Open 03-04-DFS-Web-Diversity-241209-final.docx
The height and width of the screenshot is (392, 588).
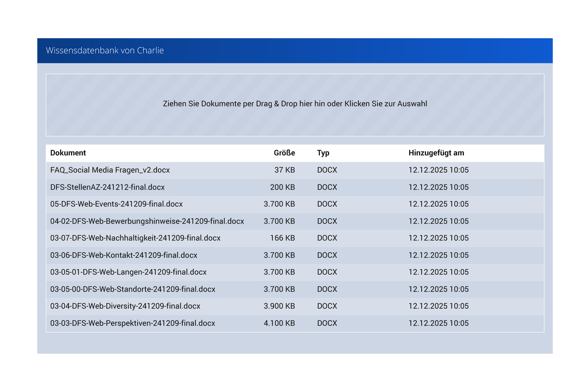[x=125, y=306]
